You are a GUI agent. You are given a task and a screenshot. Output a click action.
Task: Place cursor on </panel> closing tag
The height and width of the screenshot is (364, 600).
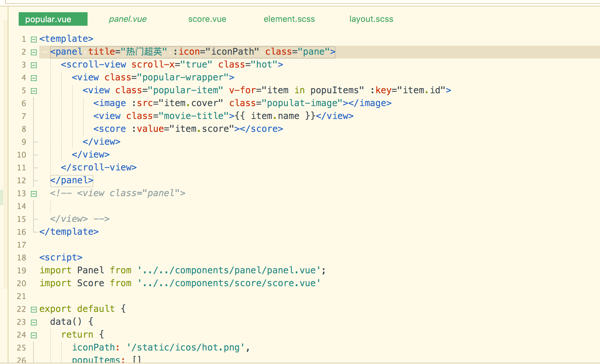tap(72, 180)
